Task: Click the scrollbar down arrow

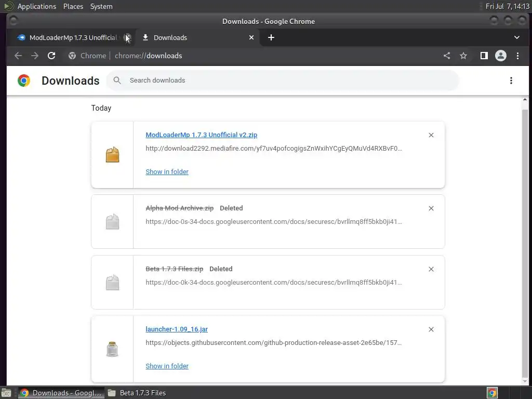Action: tap(525, 381)
